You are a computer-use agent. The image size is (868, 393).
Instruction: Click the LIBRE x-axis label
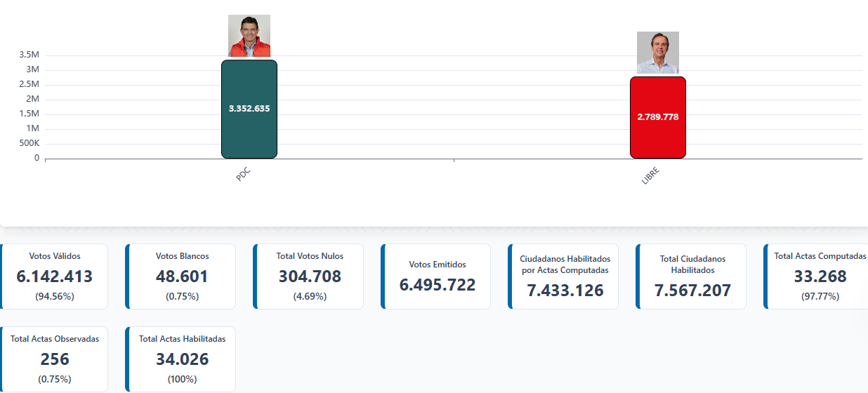pos(651,175)
